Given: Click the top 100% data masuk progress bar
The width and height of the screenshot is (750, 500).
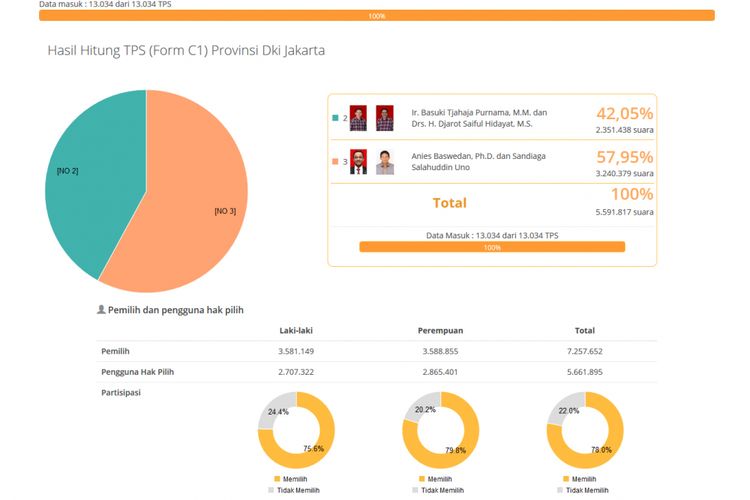Looking at the screenshot, I should [x=376, y=16].
